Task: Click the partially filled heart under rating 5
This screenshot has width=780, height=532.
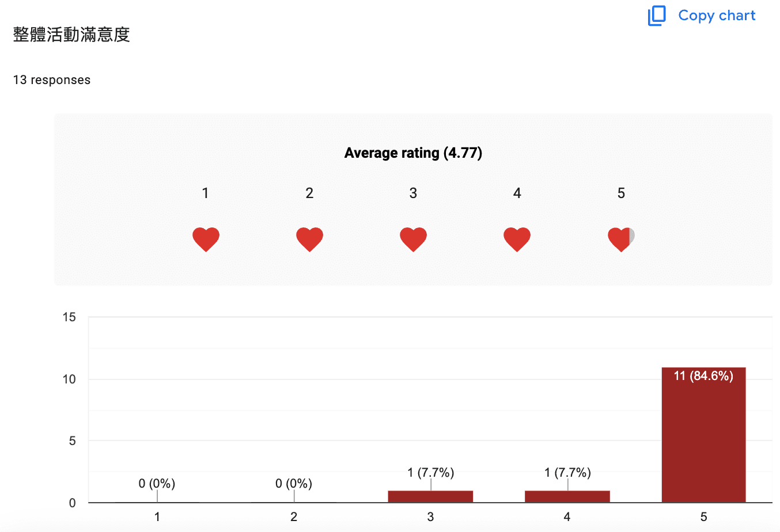Action: point(621,240)
